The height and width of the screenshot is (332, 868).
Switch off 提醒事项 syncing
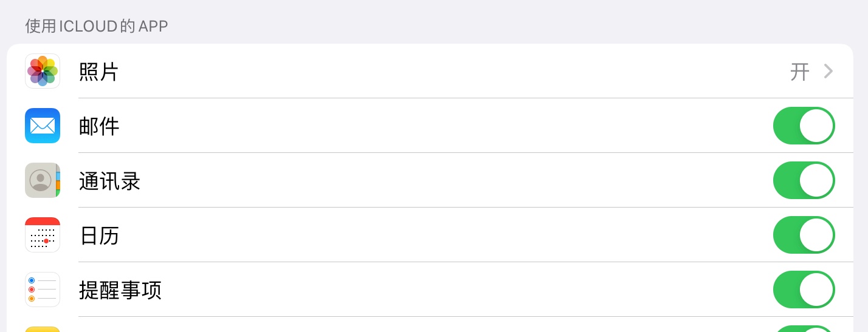tap(804, 290)
